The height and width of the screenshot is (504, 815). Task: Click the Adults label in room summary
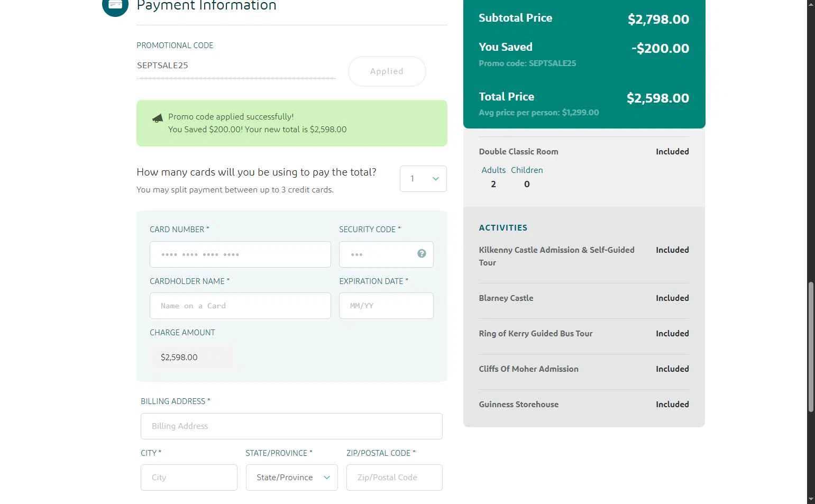click(x=493, y=170)
